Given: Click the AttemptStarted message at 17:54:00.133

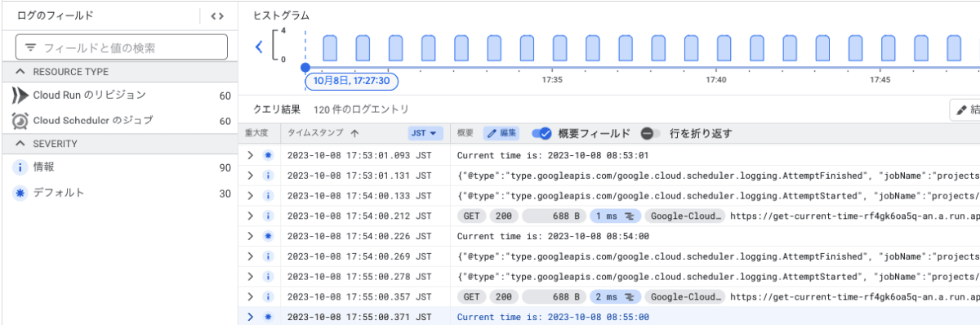Looking at the screenshot, I should click(x=719, y=195).
